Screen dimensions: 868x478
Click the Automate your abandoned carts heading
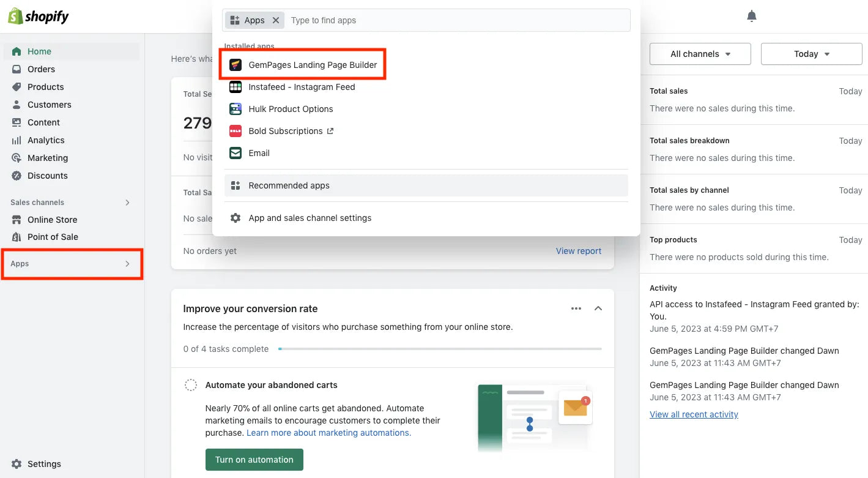pos(272,385)
